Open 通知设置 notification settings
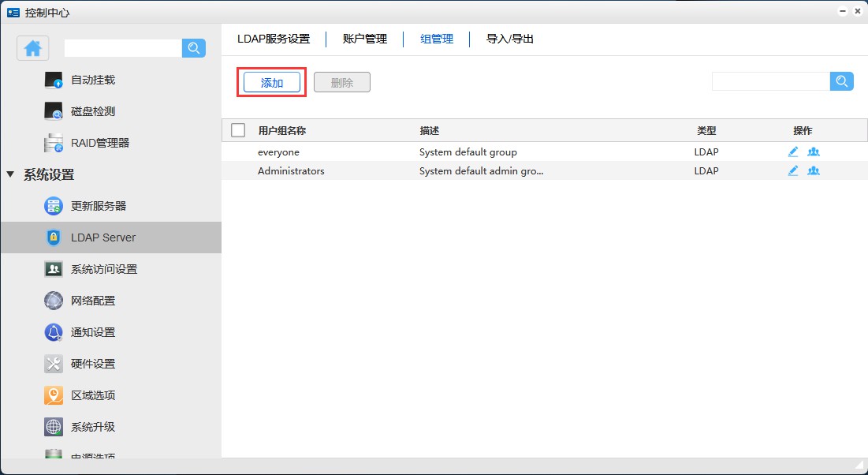The width and height of the screenshot is (868, 475). [x=92, y=332]
